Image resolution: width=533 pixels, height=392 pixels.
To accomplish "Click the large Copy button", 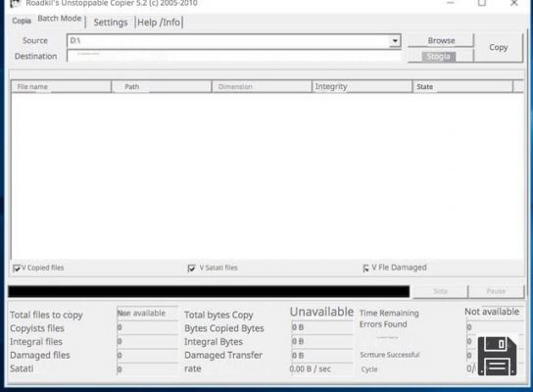I will [x=499, y=48].
